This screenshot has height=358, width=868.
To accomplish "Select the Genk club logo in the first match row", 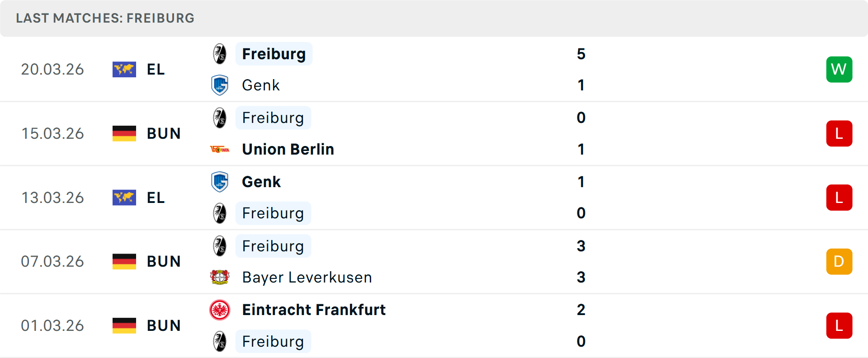I will tap(220, 85).
